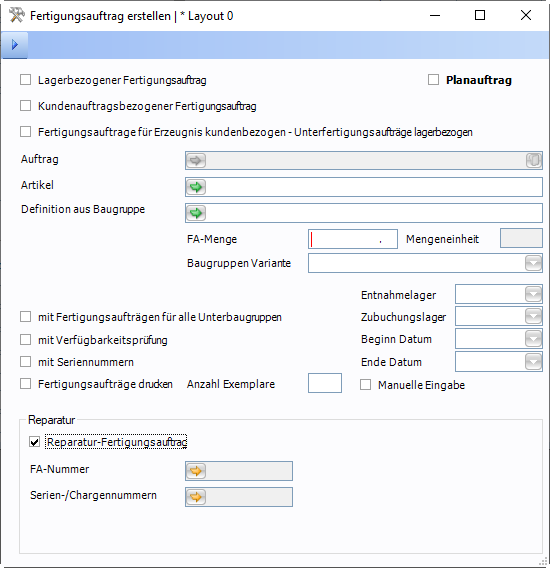Check Kundenauftragsbezogener Fertigungsauftrag option
The image size is (550, 568).
pyautogui.click(x=25, y=106)
